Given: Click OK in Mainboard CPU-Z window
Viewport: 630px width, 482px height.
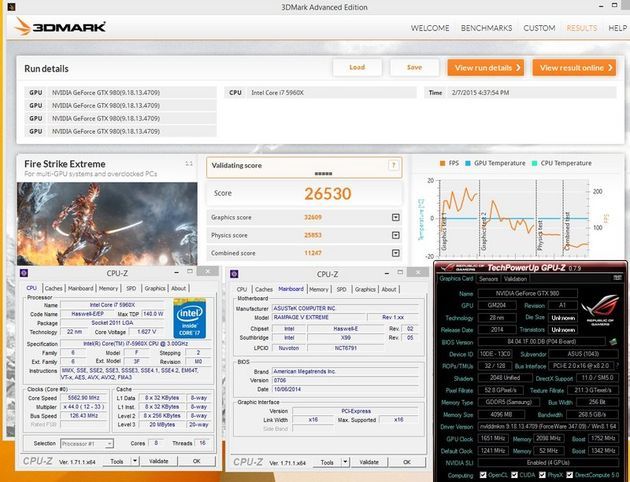Looking at the screenshot, I should (407, 462).
